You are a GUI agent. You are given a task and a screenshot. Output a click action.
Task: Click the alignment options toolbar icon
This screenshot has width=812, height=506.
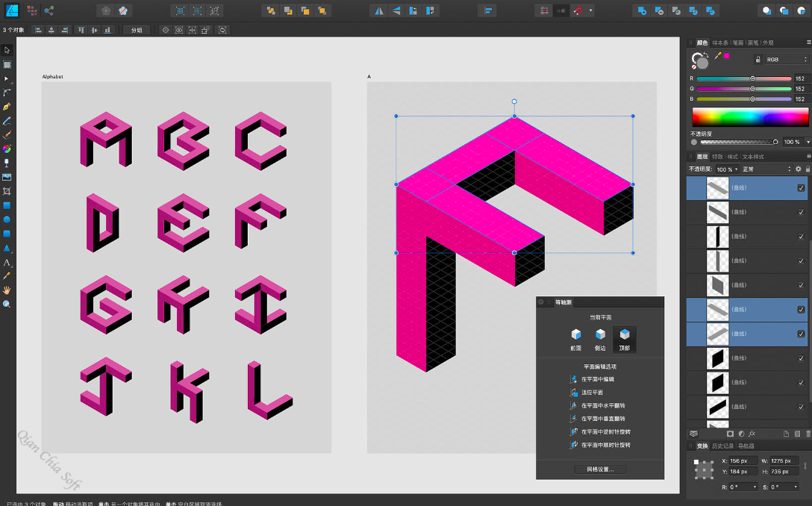488,11
